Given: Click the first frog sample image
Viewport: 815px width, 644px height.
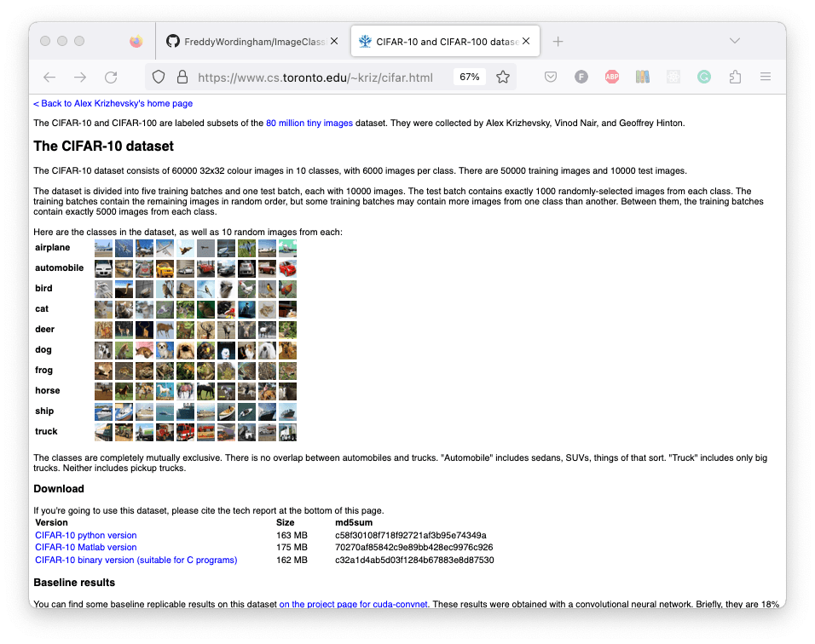Looking at the screenshot, I should tap(103, 371).
